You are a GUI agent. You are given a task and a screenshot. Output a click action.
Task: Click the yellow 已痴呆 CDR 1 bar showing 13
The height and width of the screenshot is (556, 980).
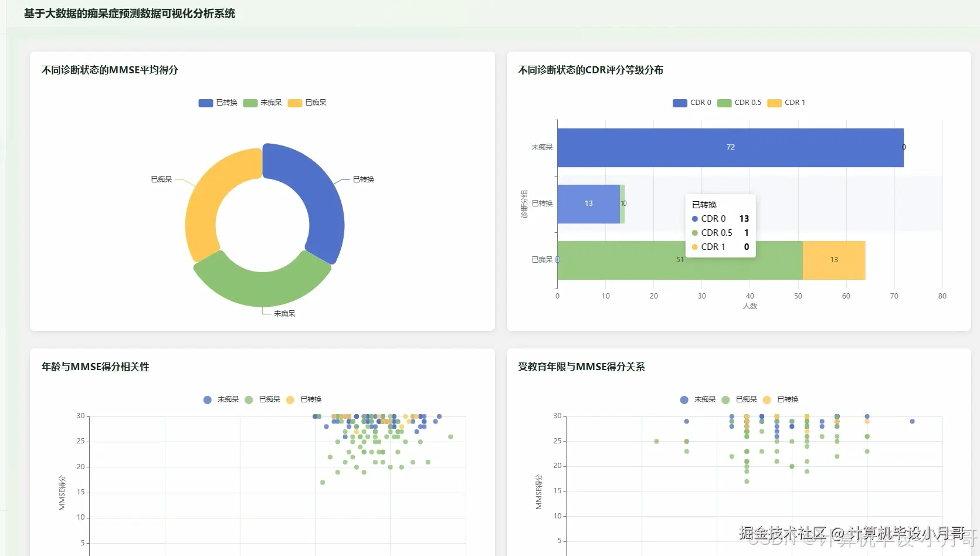pos(834,260)
